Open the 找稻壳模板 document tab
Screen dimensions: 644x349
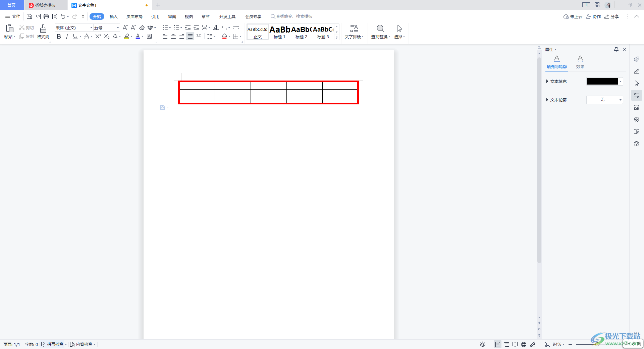(x=46, y=5)
